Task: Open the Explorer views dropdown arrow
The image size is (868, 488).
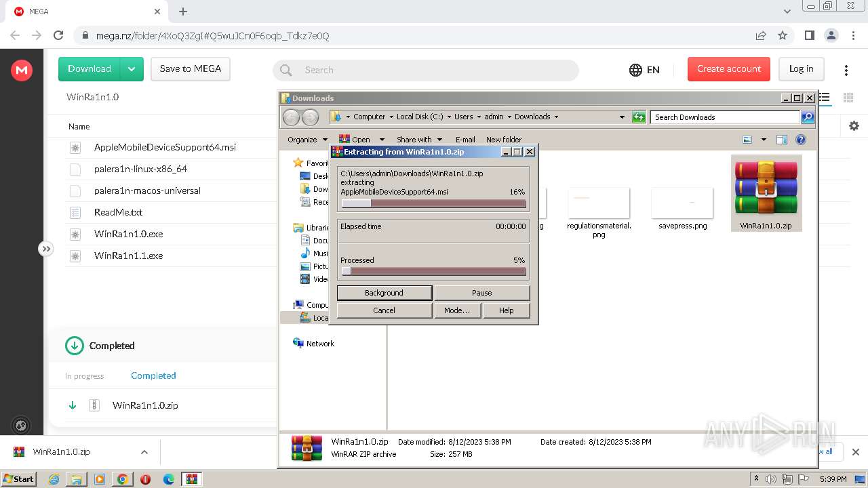Action: (764, 140)
